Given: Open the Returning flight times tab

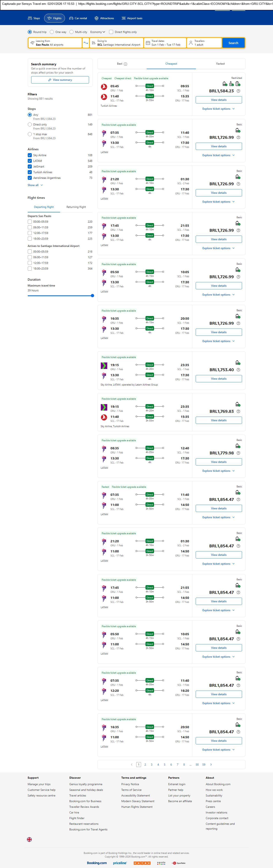Looking at the screenshot, I should point(76,207).
